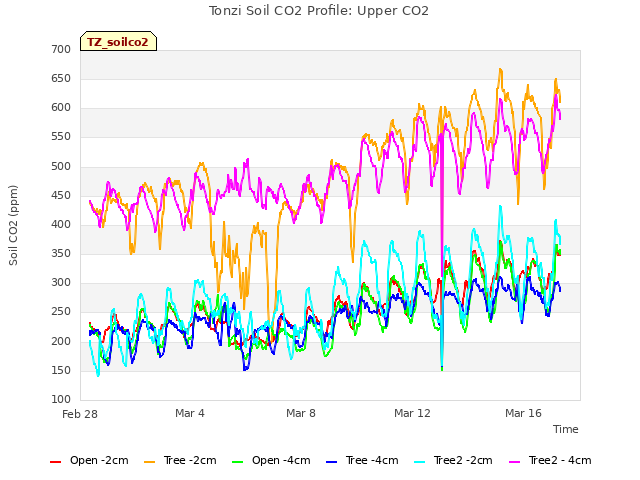640x480 pixels.
Task: Click the Feb 28 x-axis tick label
Action: 80,414
